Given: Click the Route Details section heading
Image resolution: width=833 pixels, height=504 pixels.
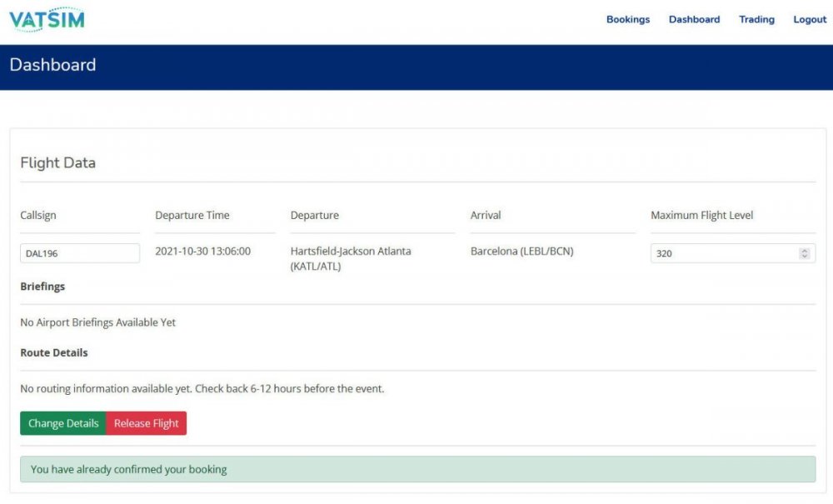Looking at the screenshot, I should (53, 352).
